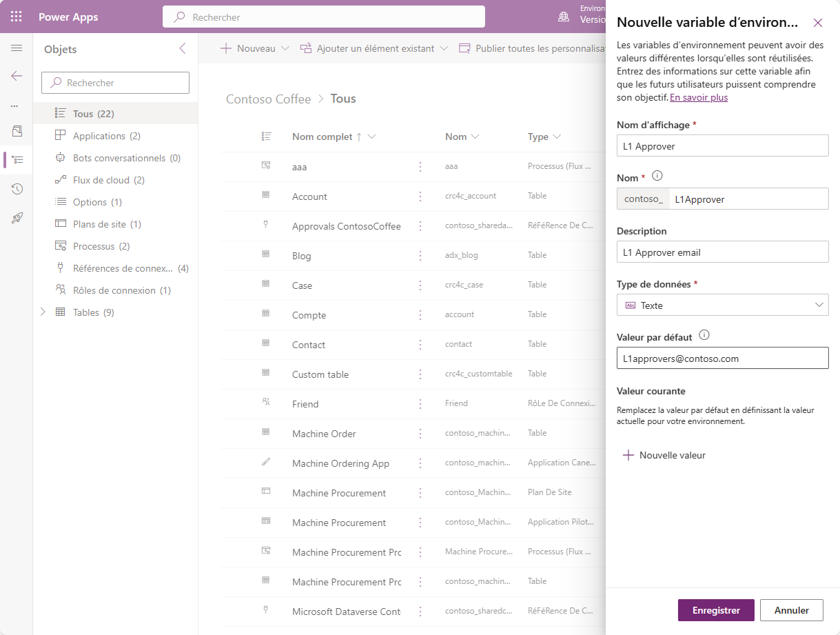Click the environment globe icon
Image resolution: width=840 pixels, height=635 pixels.
coord(564,17)
